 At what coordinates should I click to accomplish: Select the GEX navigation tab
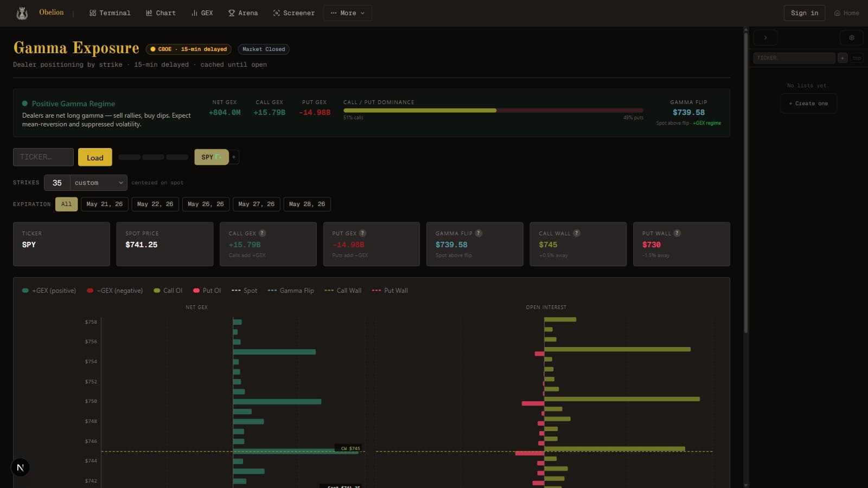point(202,13)
